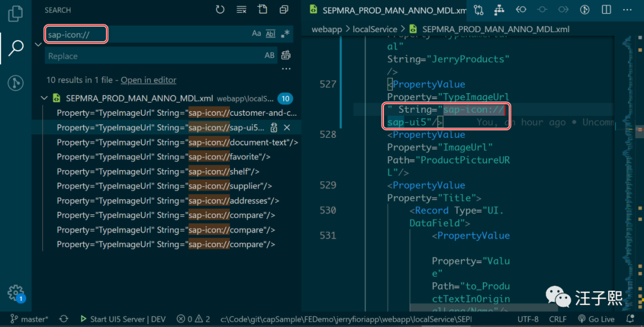The height and width of the screenshot is (327, 644).
Task: Click Start UI5 Server | DEV
Action: 123,319
